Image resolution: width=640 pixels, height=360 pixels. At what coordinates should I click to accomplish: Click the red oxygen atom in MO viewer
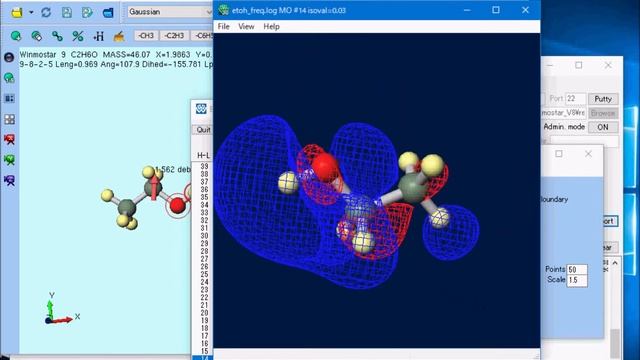point(324,167)
